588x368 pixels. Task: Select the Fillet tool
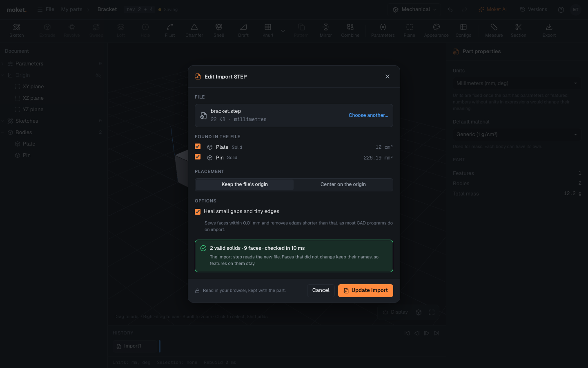click(x=170, y=30)
